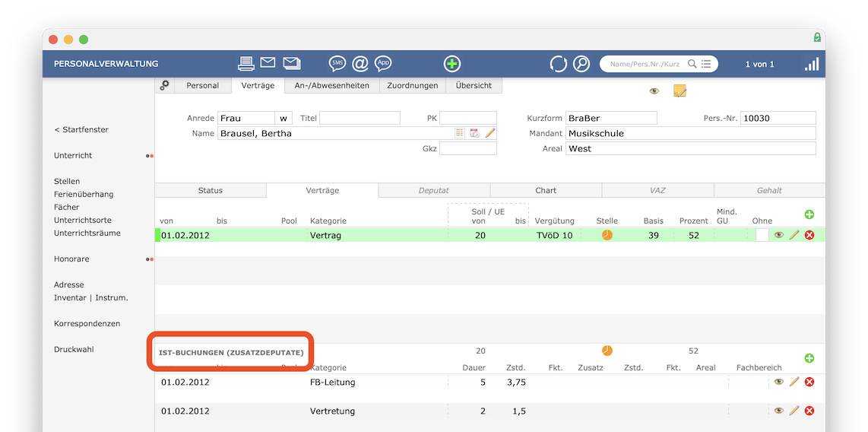This screenshot has height=432, width=868.
Task: Open Fächer in the sidebar
Action: click(66, 207)
